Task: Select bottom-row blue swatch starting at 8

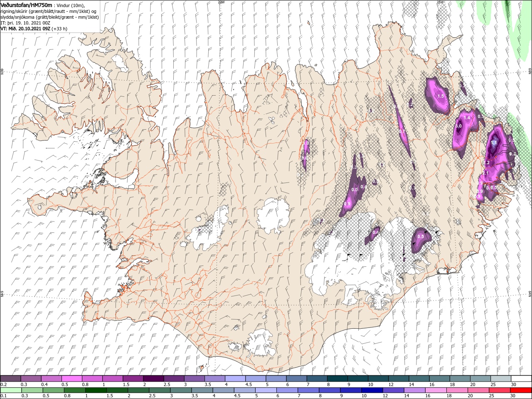Action: point(329,390)
